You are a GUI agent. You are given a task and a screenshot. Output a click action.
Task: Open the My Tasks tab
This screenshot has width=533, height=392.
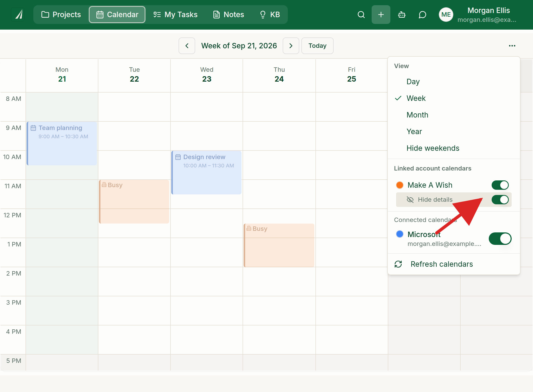(x=175, y=15)
